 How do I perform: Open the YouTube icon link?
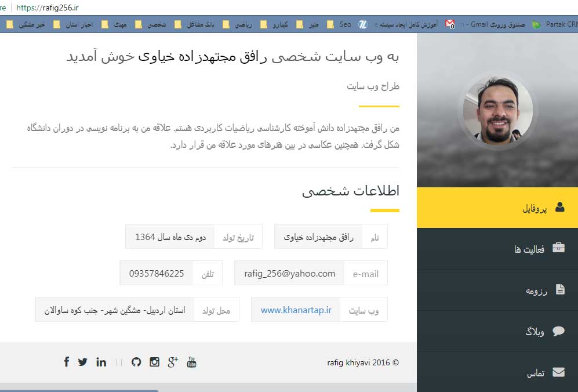[192, 362]
